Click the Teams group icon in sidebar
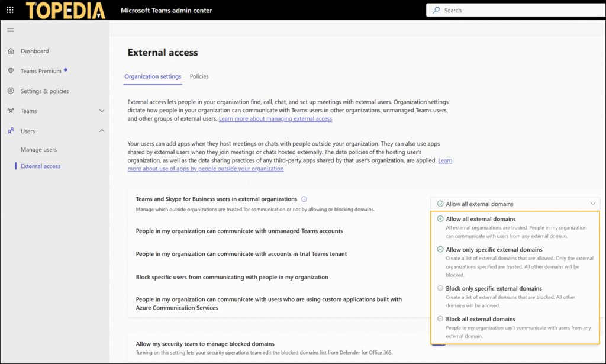 [11, 111]
